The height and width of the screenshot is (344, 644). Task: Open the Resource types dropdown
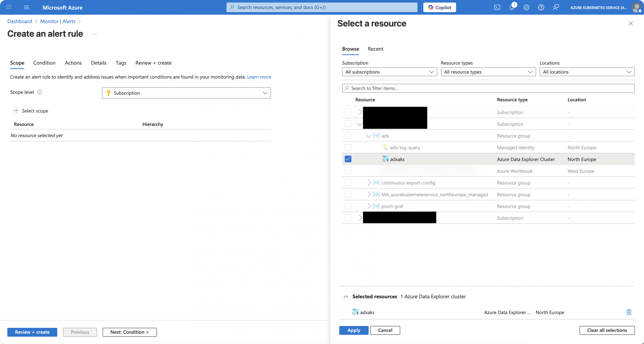click(x=488, y=72)
